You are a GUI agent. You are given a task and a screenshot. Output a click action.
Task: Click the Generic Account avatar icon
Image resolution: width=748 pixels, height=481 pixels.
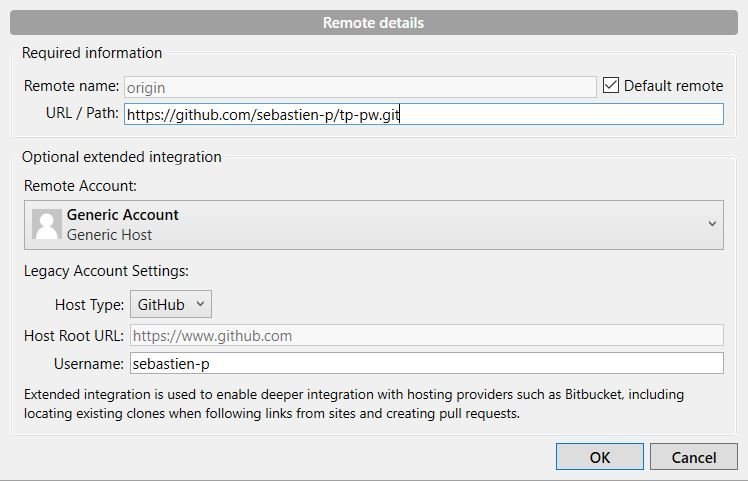coord(47,224)
